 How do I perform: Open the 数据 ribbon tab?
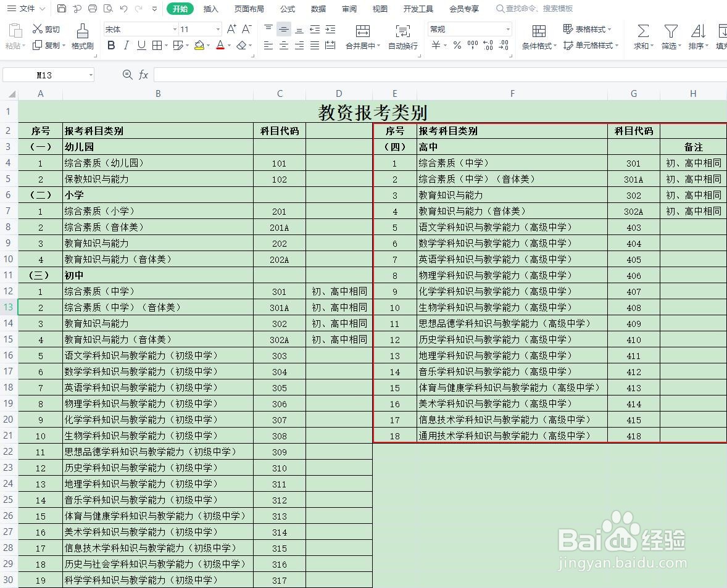pyautogui.click(x=318, y=9)
